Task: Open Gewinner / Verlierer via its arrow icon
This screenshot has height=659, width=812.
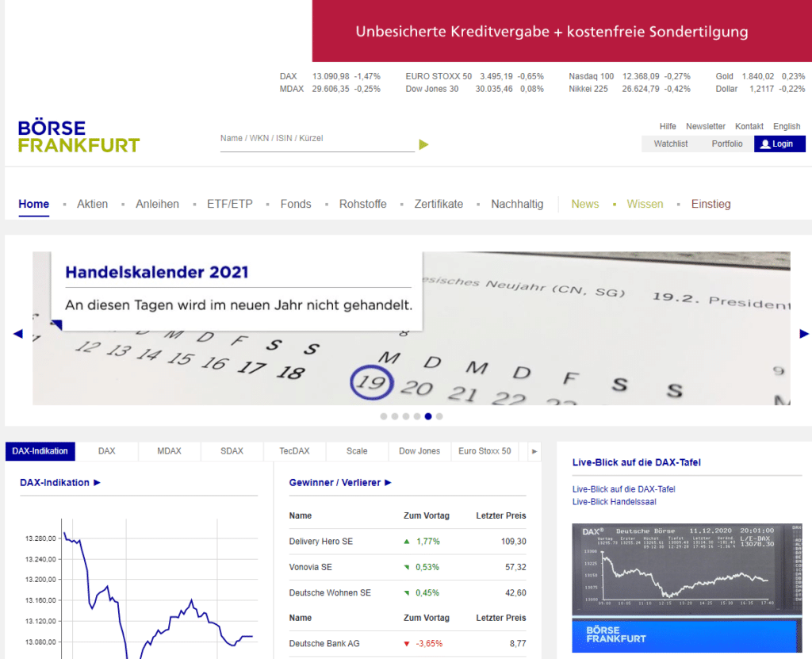Action: (x=386, y=482)
